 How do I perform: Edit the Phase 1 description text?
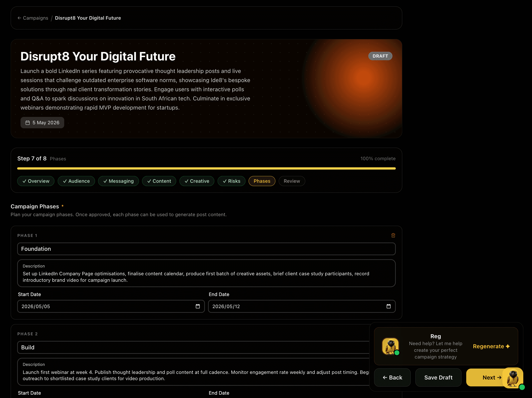pyautogui.click(x=206, y=273)
